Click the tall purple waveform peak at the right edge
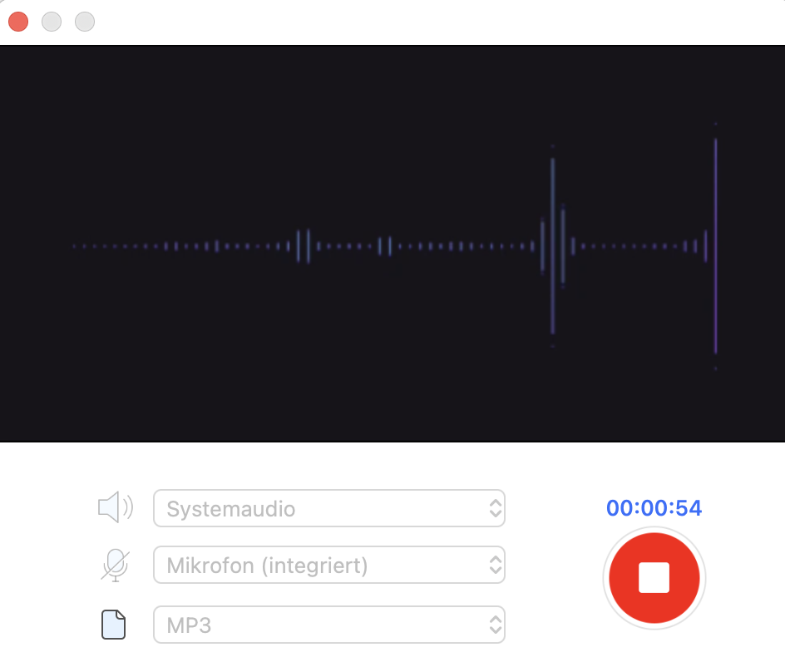Viewport: 785px width, 672px height. [x=715, y=246]
